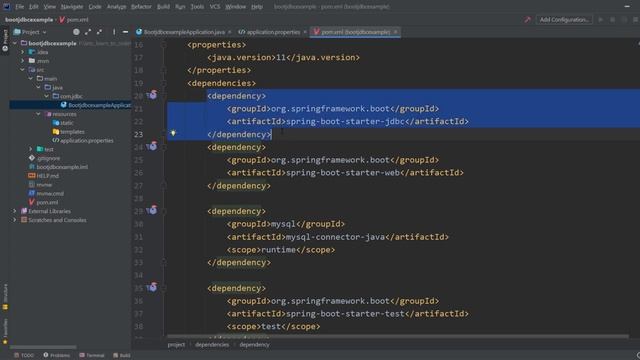Select BootjdbcexampleApplication in project tree

[x=96, y=105]
